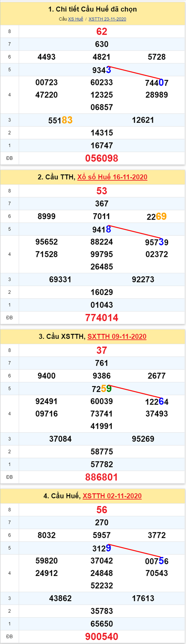Viewport: 186px width, 644px height.
Task: Click the prize 8 number 56
Action: tap(102, 510)
